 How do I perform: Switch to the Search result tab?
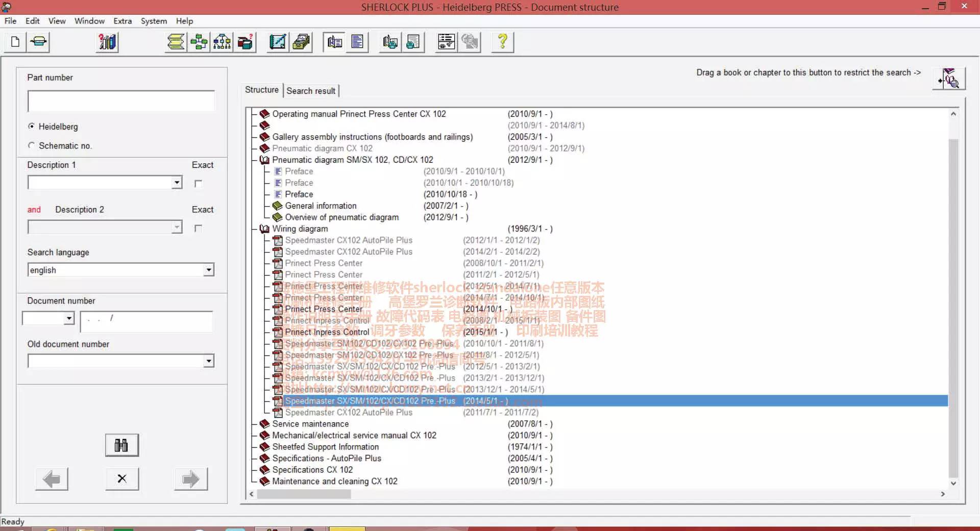[311, 91]
